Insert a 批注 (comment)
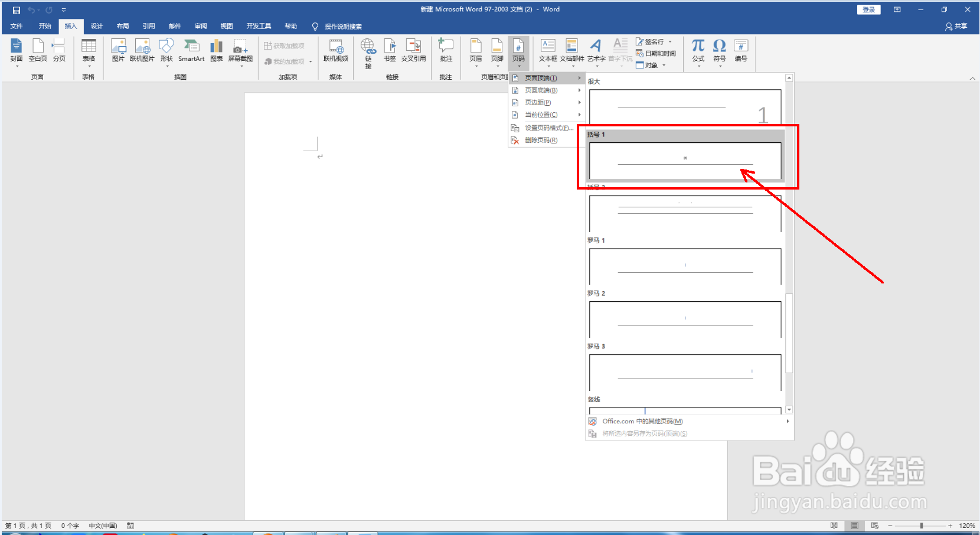980x535 pixels. (446, 52)
